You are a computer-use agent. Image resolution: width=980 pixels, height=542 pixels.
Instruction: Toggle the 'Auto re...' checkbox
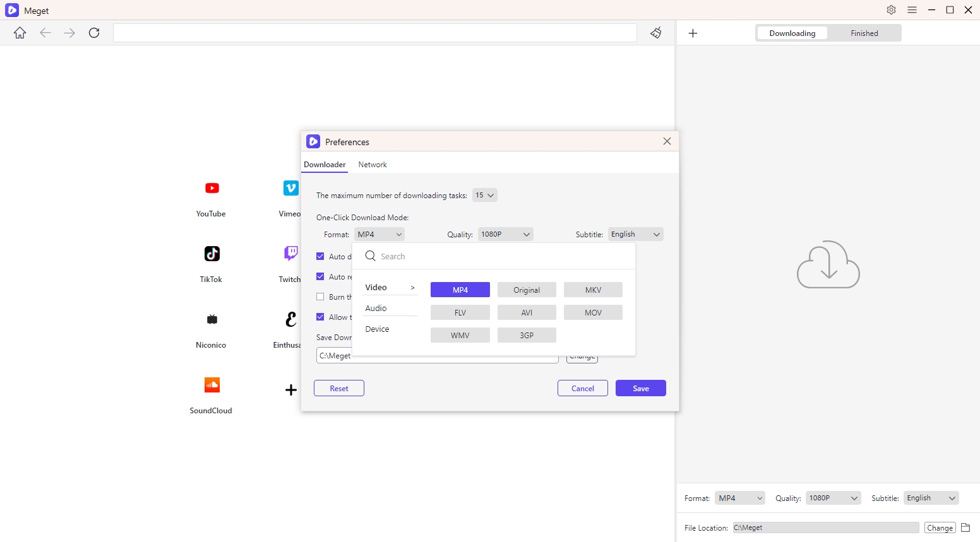[320, 276]
